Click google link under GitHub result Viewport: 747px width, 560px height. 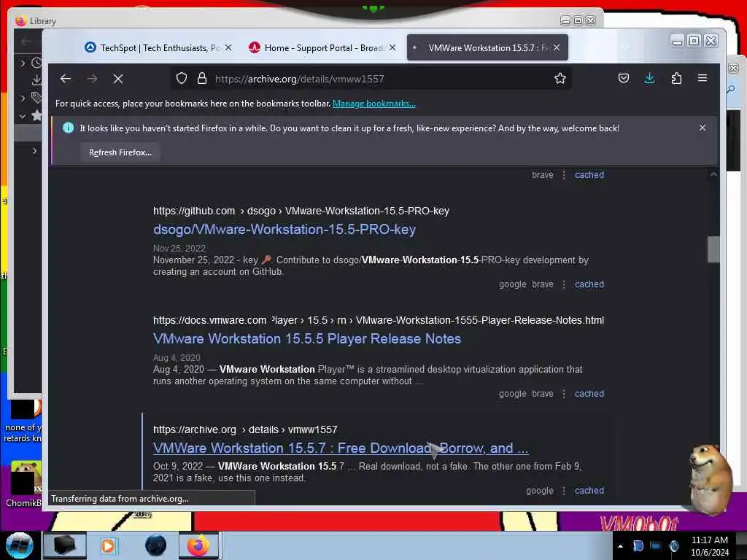point(513,284)
